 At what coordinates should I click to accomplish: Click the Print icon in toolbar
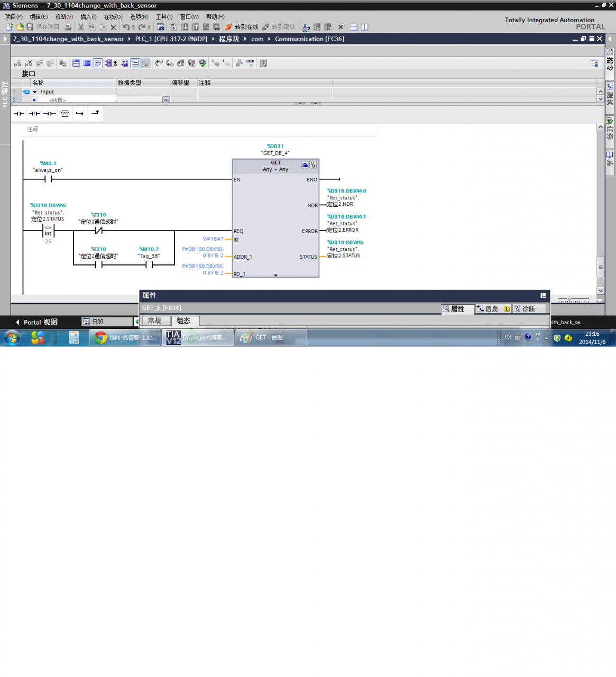point(68,27)
